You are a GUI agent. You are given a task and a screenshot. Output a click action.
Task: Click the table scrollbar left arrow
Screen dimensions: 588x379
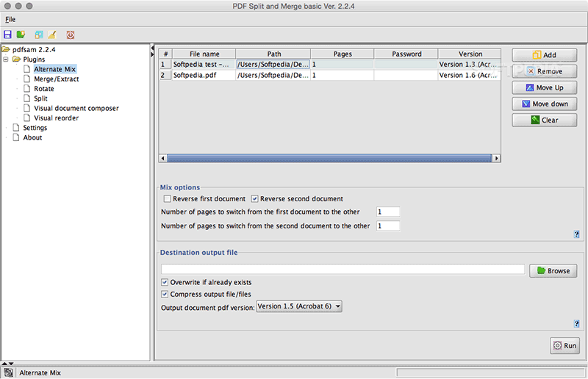[162, 158]
